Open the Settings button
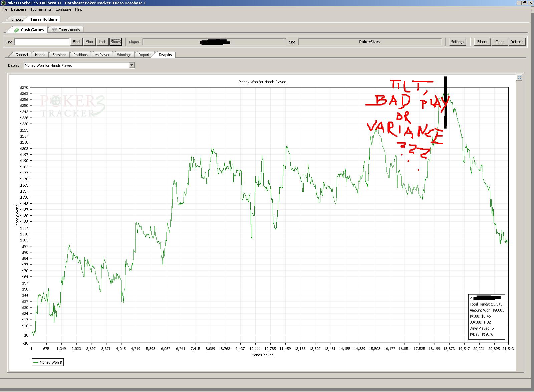534x392 pixels. (457, 42)
